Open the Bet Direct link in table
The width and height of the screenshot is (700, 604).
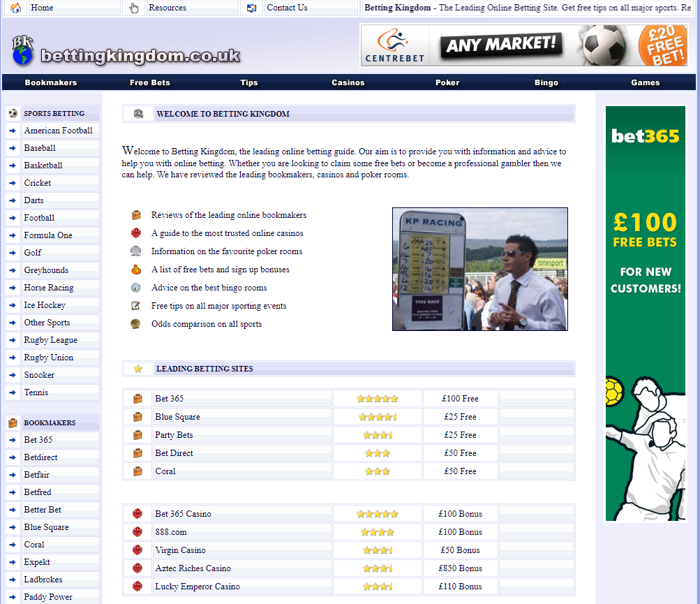point(174,453)
